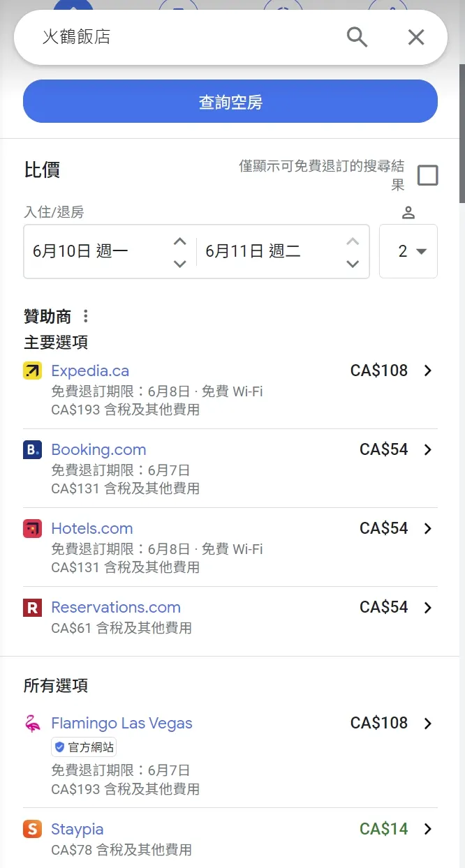Increase check-out date with up arrow
465x868 pixels.
[x=353, y=240]
